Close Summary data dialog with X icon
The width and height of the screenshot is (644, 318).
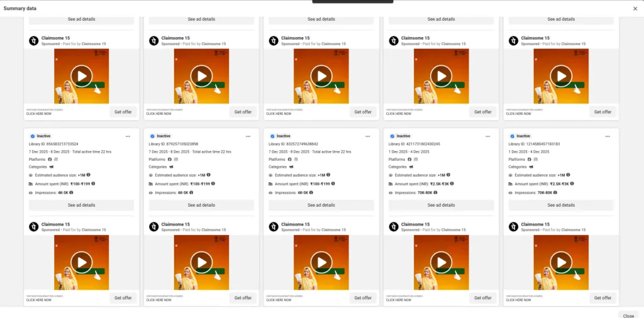(635, 8)
